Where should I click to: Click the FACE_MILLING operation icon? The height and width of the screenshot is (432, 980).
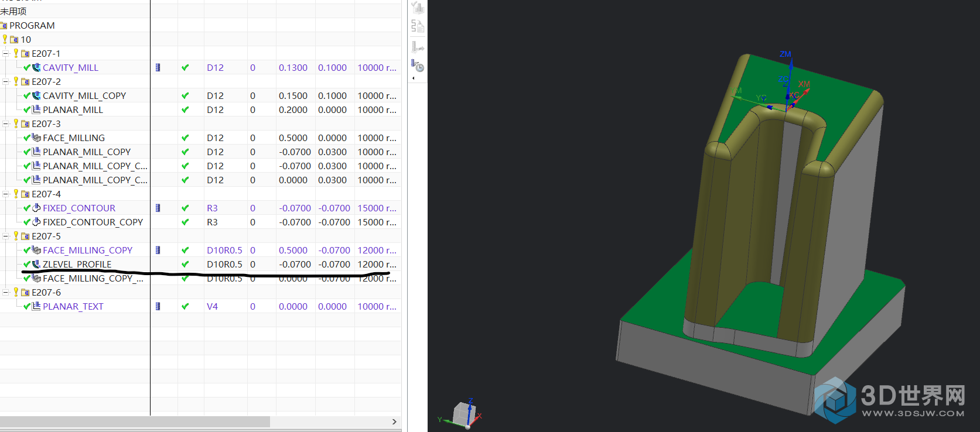pyautogui.click(x=36, y=138)
